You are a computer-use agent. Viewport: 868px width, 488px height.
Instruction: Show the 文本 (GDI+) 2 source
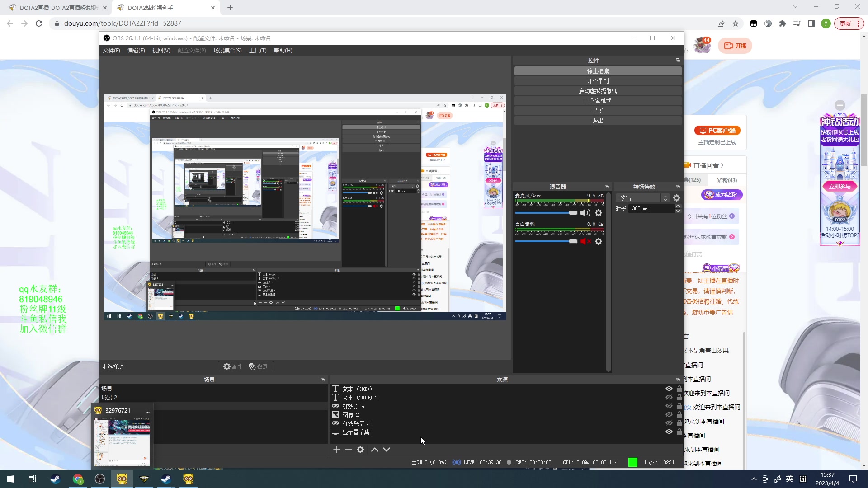(x=669, y=397)
